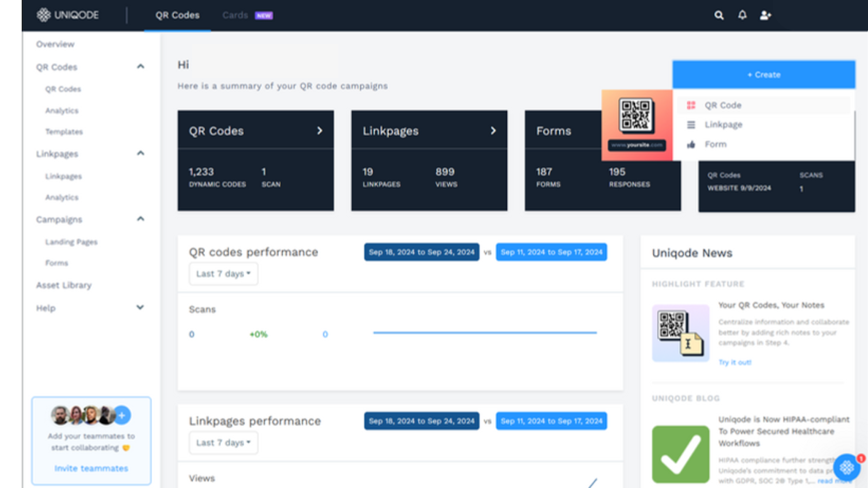
Task: Open Templates in the sidebar
Action: pos(64,132)
